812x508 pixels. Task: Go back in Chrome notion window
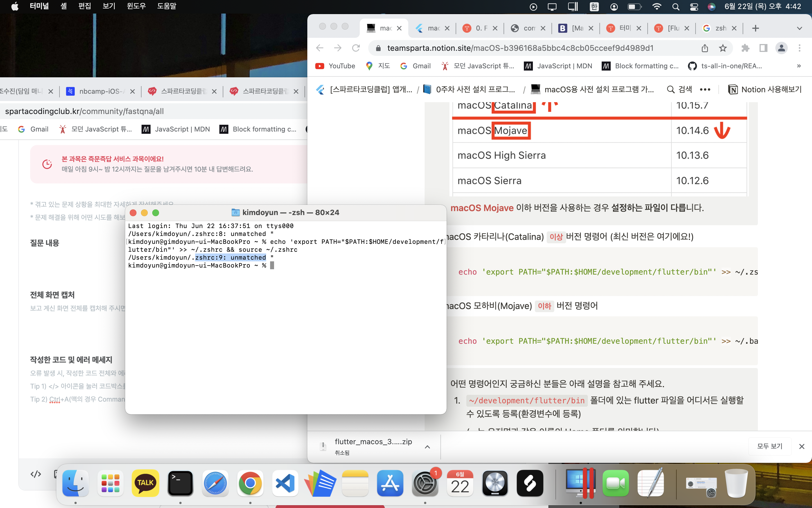point(320,48)
